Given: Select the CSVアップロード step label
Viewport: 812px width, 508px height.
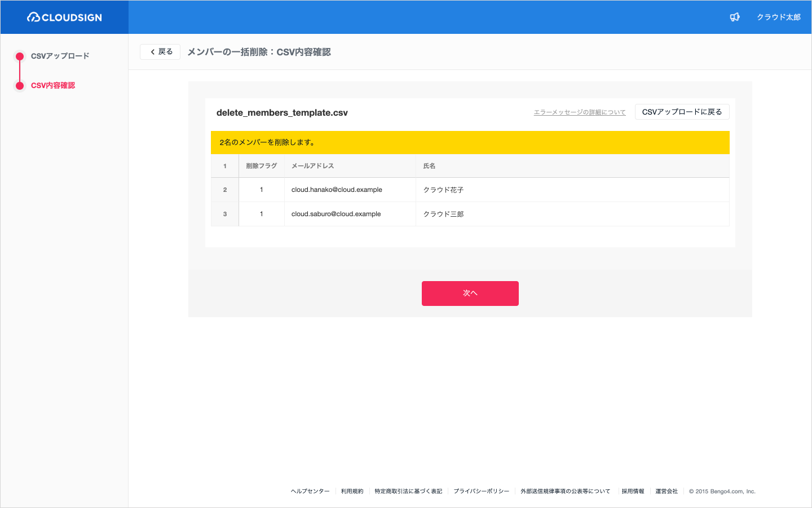Looking at the screenshot, I should (x=60, y=56).
